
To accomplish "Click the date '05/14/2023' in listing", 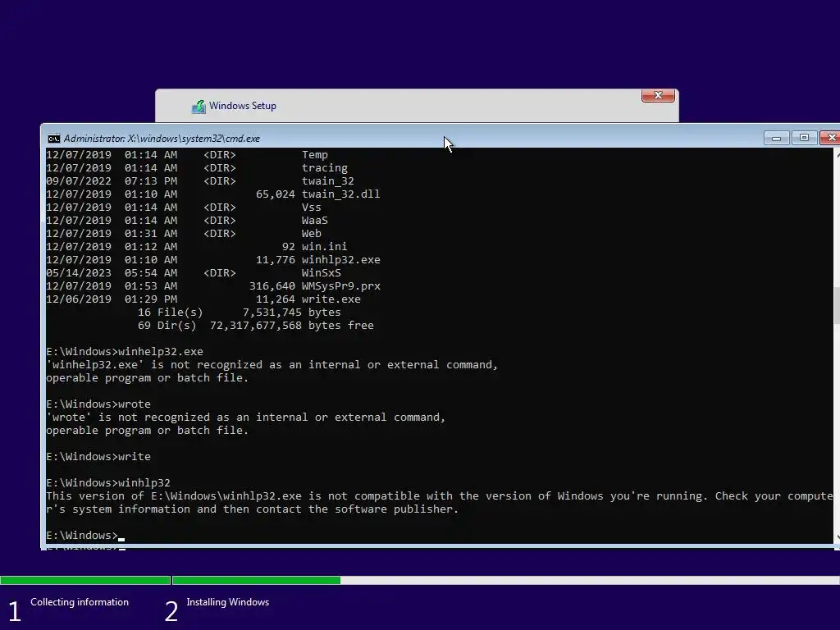I will [79, 273].
